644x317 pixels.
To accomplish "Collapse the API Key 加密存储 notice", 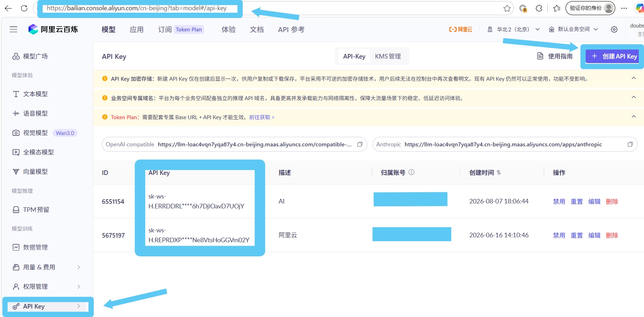I will 634,78.
